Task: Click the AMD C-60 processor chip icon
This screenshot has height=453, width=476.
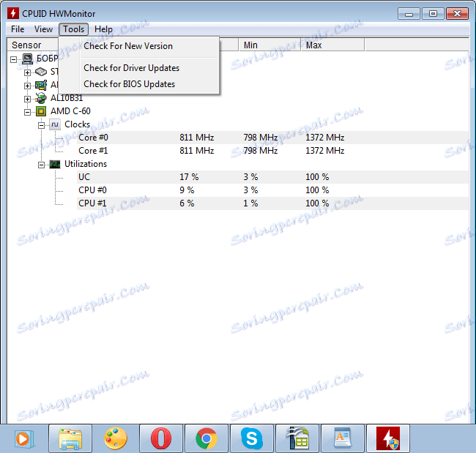Action: point(41,111)
